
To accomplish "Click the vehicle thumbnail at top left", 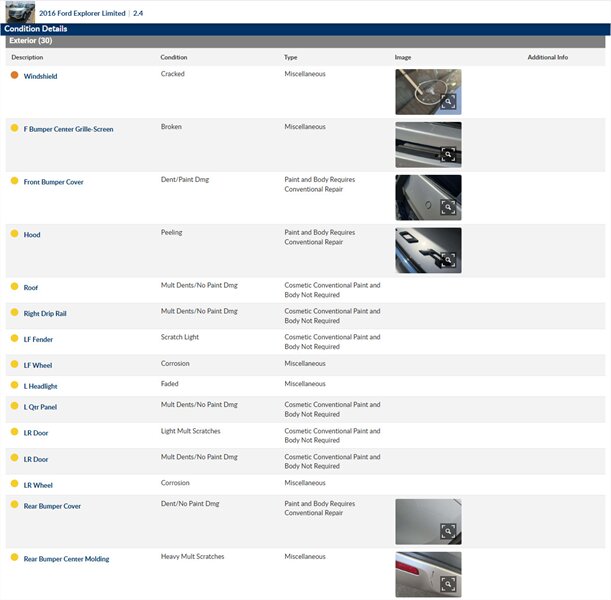I will (20, 12).
